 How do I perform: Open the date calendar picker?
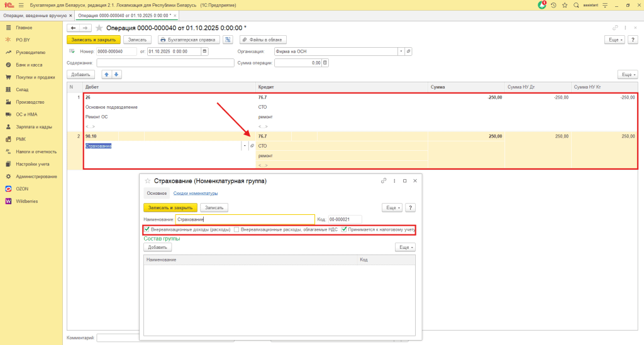coord(204,52)
